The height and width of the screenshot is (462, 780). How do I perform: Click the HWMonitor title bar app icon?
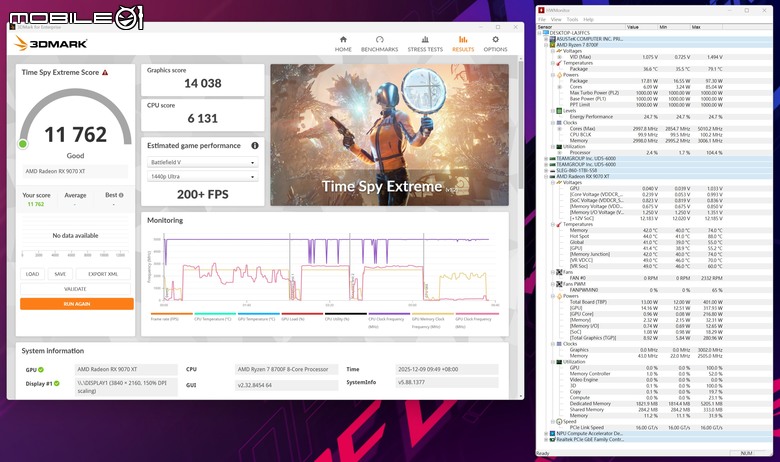[x=542, y=10]
